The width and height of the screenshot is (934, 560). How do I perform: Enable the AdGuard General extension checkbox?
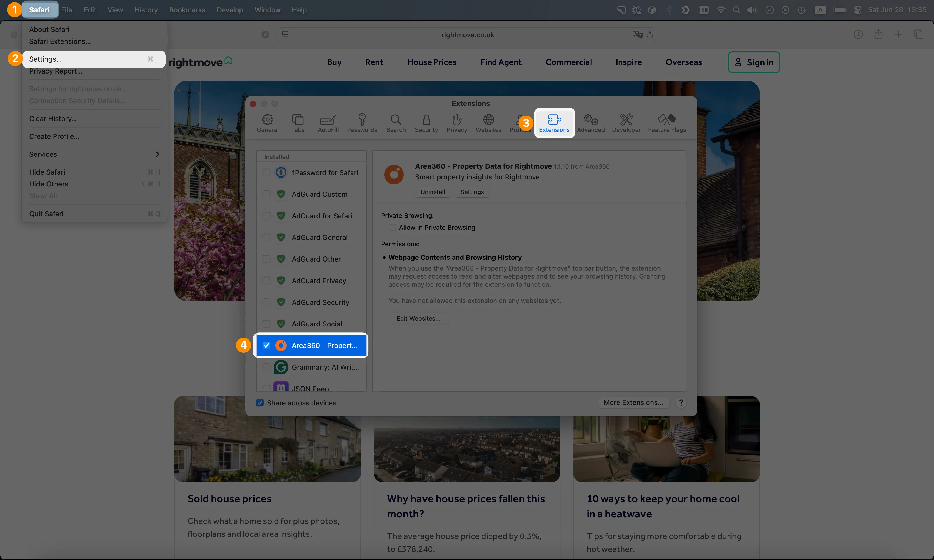(x=266, y=237)
